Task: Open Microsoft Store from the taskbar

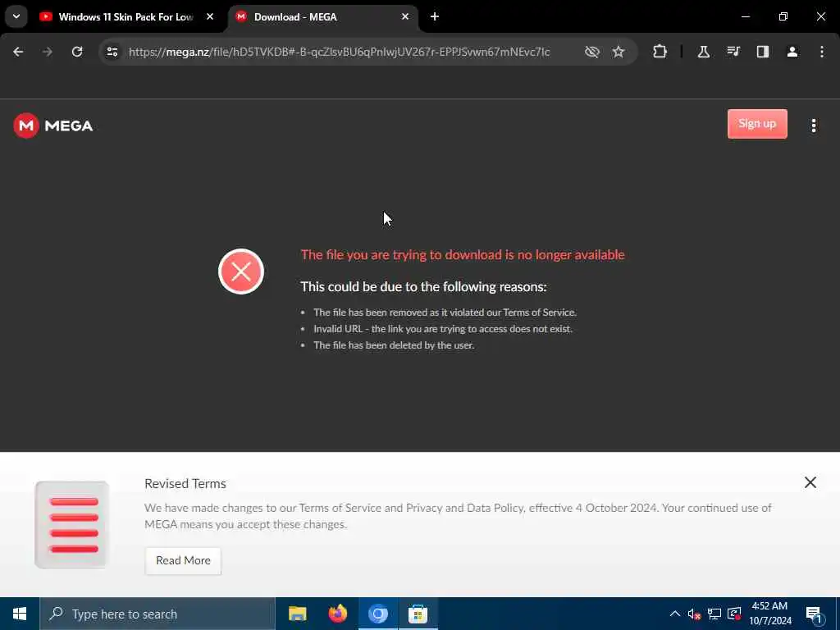Action: pyautogui.click(x=418, y=614)
